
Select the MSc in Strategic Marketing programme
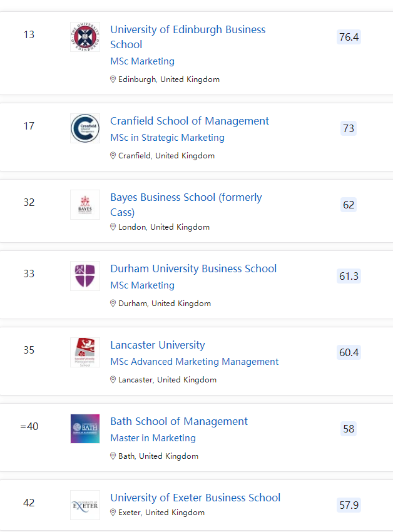pos(167,138)
